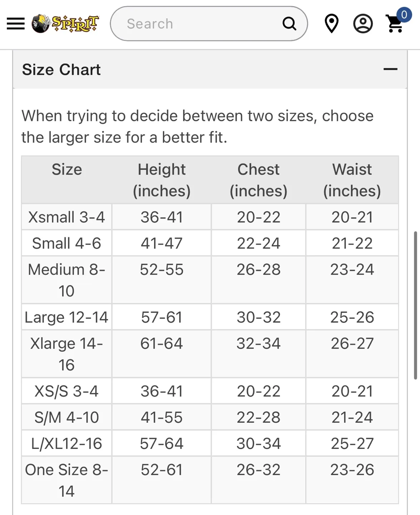Click the One Size 8-14 row

66,480
